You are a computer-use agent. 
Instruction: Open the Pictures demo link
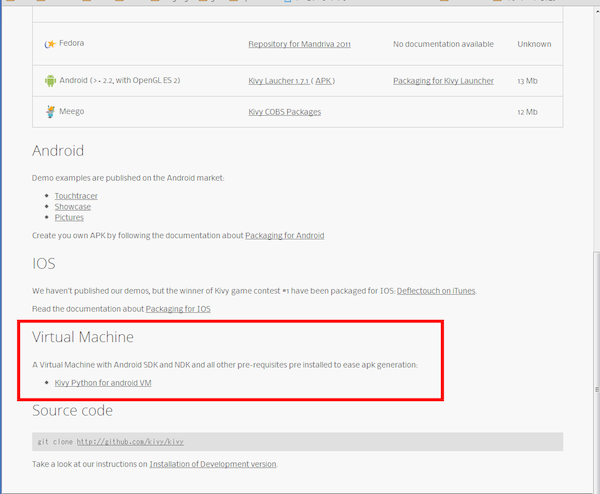click(x=69, y=217)
